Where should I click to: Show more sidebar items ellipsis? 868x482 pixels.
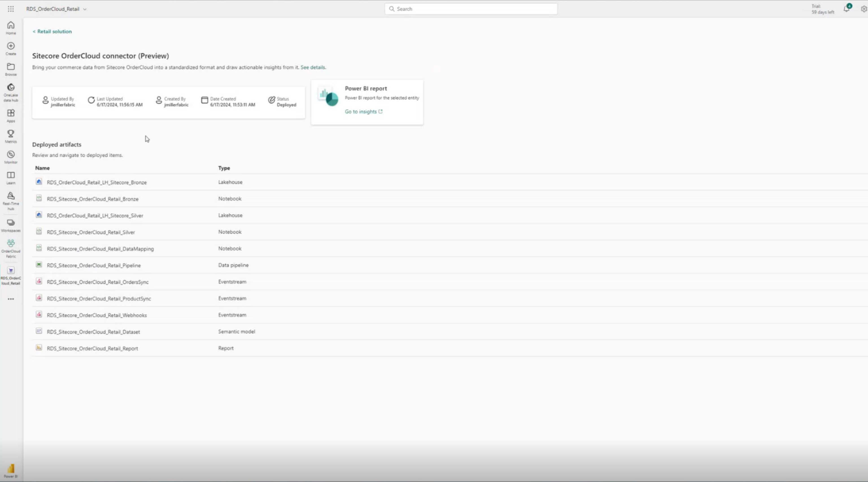(11, 299)
